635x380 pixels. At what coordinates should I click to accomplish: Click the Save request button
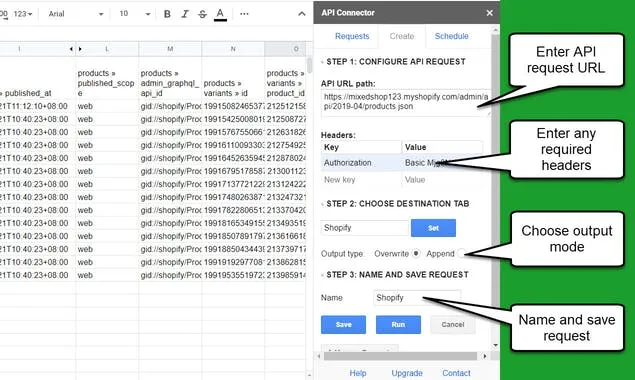point(343,324)
